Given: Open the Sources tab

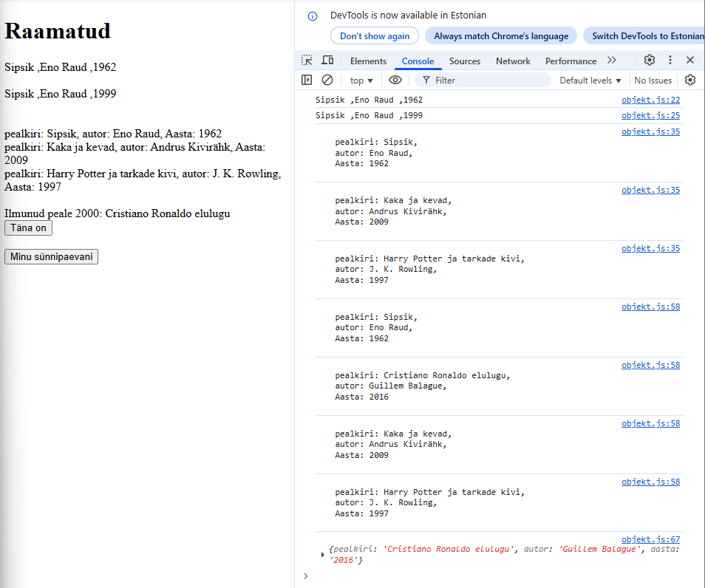Looking at the screenshot, I should pyautogui.click(x=464, y=61).
